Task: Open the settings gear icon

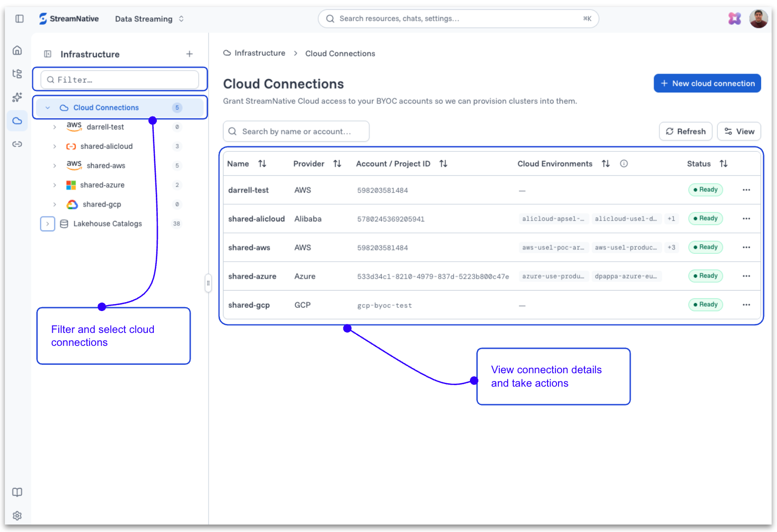Action: click(x=17, y=516)
